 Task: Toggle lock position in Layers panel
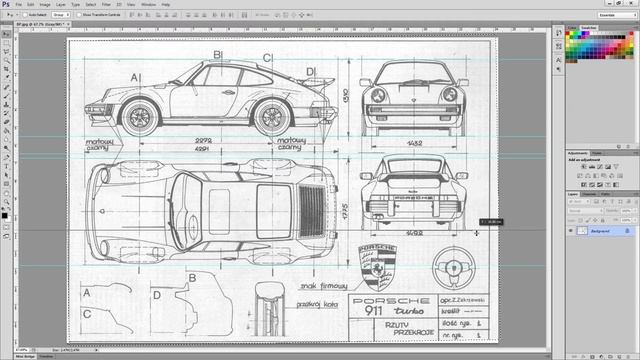[x=595, y=220]
